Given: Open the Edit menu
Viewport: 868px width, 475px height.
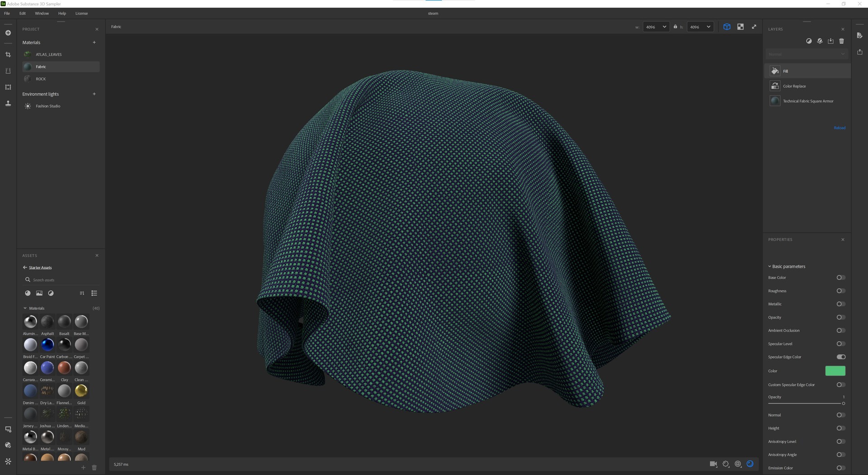Looking at the screenshot, I should 23,14.
